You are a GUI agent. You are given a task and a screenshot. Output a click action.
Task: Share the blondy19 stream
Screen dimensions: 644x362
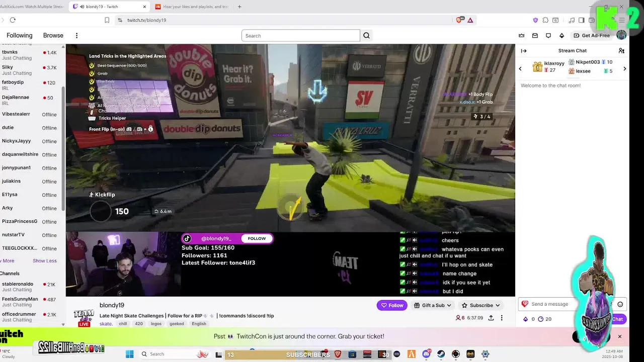pos(491,318)
